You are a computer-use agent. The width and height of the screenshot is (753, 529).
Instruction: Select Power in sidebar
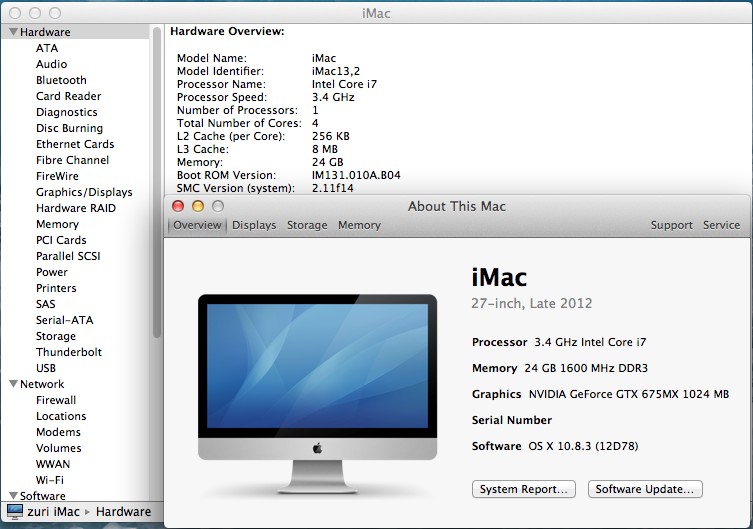pyautogui.click(x=52, y=272)
